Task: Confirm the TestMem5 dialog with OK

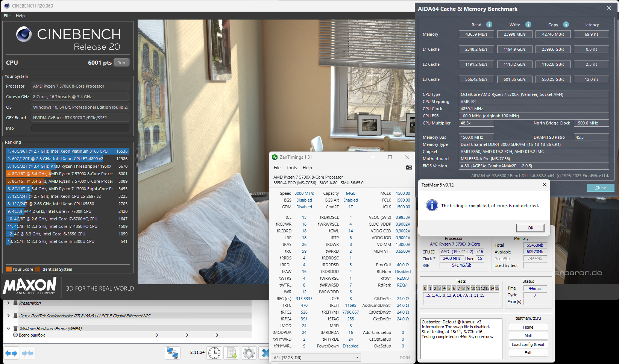Action: click(530, 228)
